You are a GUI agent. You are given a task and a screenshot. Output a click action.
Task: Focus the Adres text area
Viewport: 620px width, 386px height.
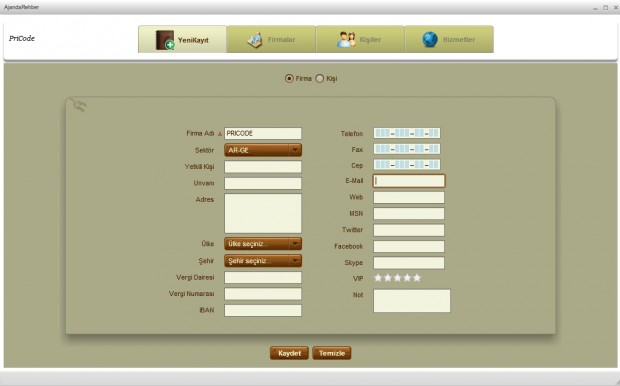click(263, 213)
